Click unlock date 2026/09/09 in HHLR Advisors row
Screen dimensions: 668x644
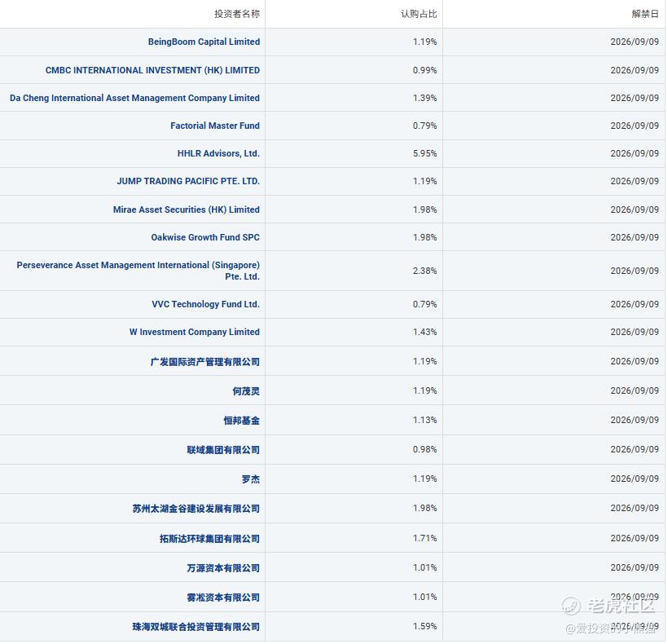635,153
